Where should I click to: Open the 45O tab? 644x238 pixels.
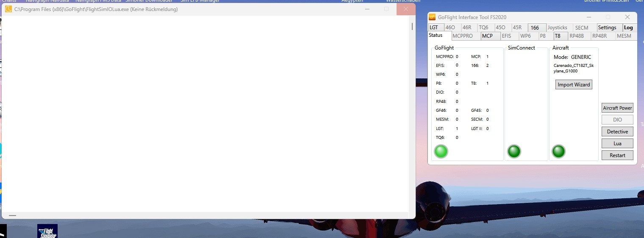tap(502, 28)
